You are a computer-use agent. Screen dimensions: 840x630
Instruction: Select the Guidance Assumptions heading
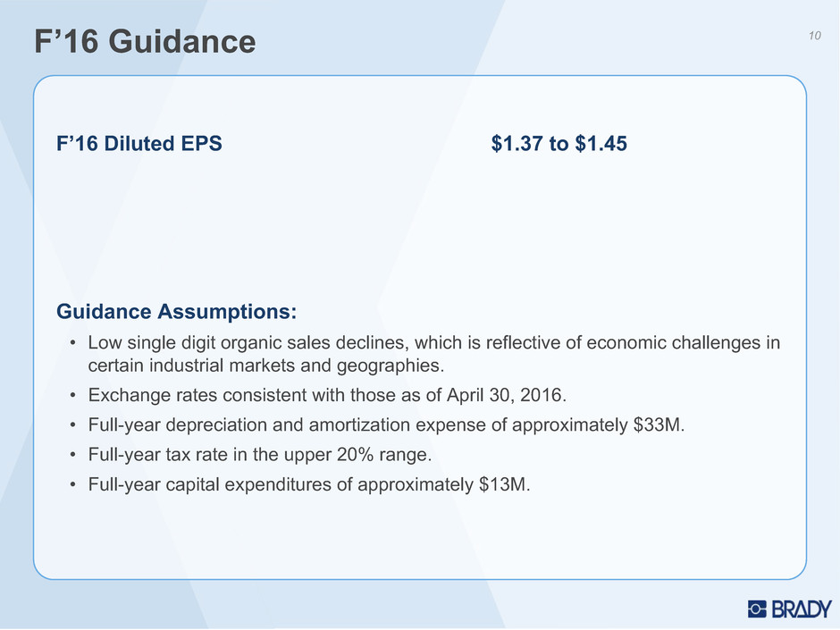[177, 311]
